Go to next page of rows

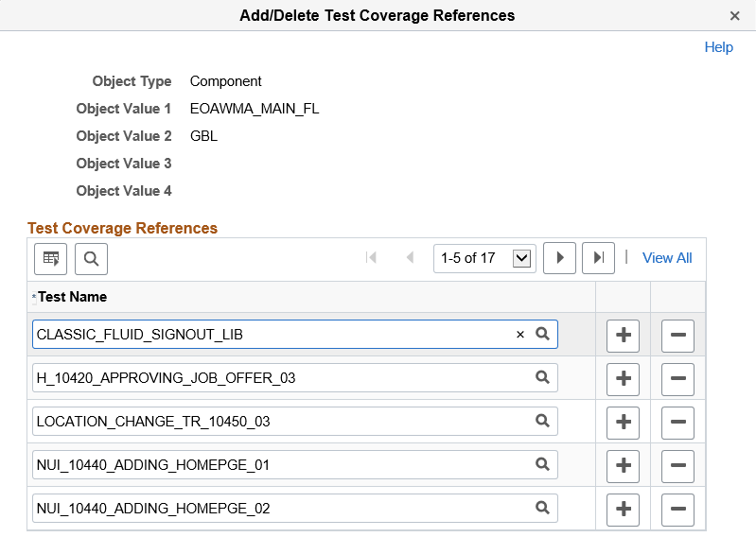[559, 258]
